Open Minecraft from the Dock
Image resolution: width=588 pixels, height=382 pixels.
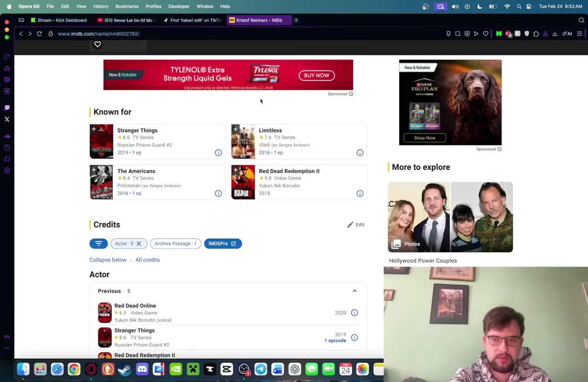click(x=193, y=369)
